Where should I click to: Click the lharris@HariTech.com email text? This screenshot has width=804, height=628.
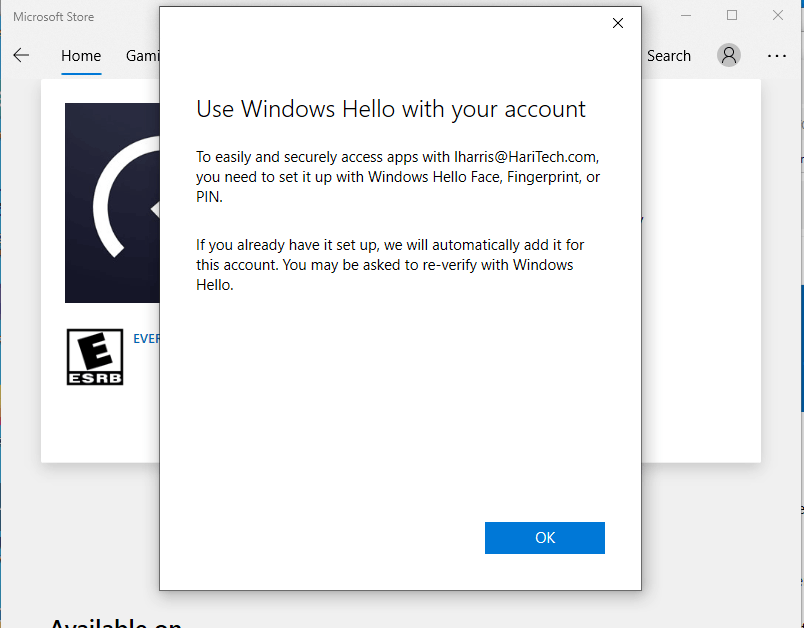click(x=526, y=157)
